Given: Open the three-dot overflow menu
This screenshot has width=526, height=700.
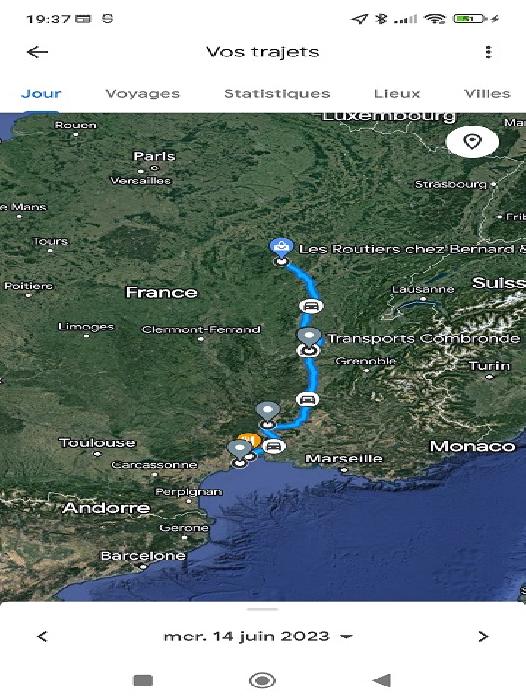Looking at the screenshot, I should [x=488, y=52].
